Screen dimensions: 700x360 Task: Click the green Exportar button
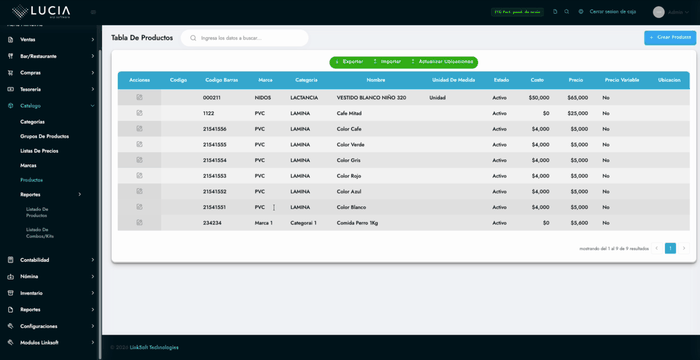[349, 62]
